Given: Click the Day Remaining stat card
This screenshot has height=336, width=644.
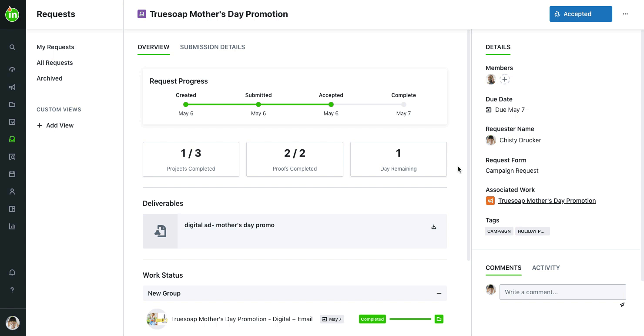Looking at the screenshot, I should (399, 159).
